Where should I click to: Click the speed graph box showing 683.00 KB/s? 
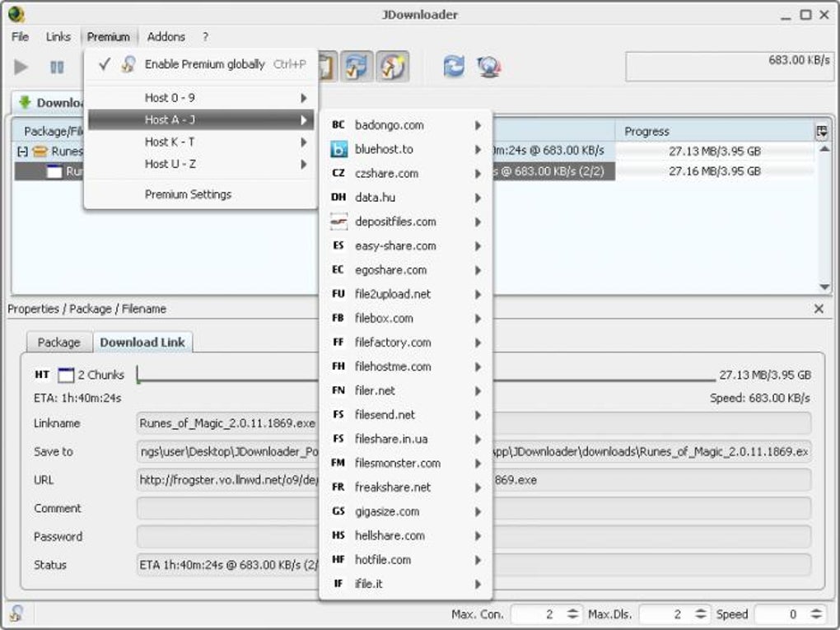click(x=729, y=67)
